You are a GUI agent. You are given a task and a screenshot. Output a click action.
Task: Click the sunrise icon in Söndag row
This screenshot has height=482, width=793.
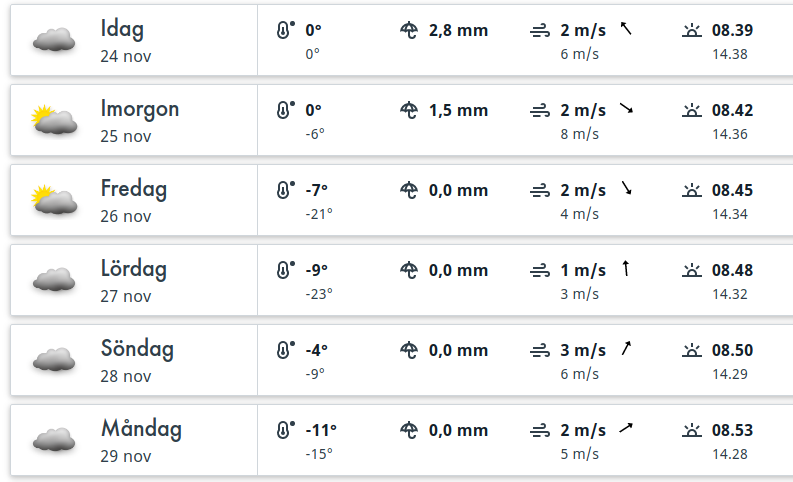(691, 350)
